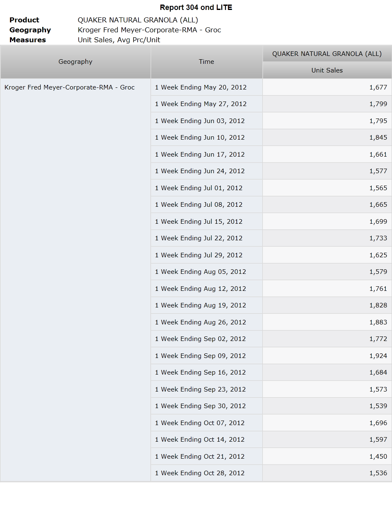
Task: Click "1 Week Ending Sep 09, 2012" in the table
Action: tap(206, 355)
